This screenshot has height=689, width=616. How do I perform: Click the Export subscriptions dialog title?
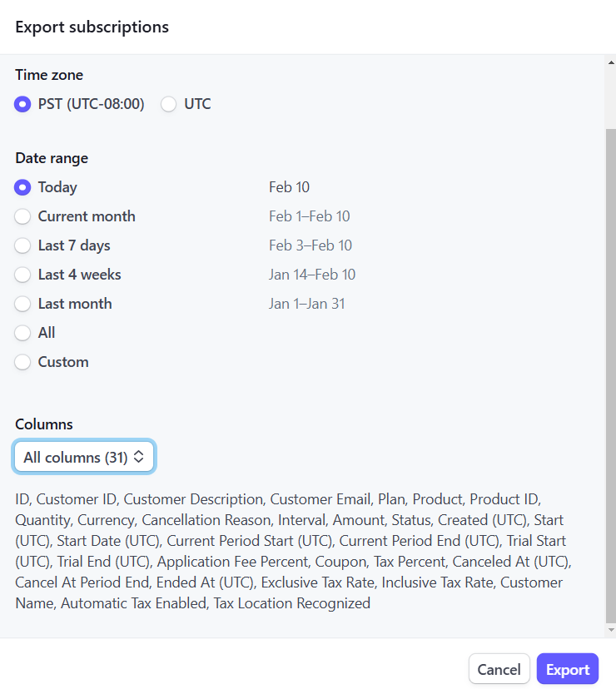click(92, 27)
